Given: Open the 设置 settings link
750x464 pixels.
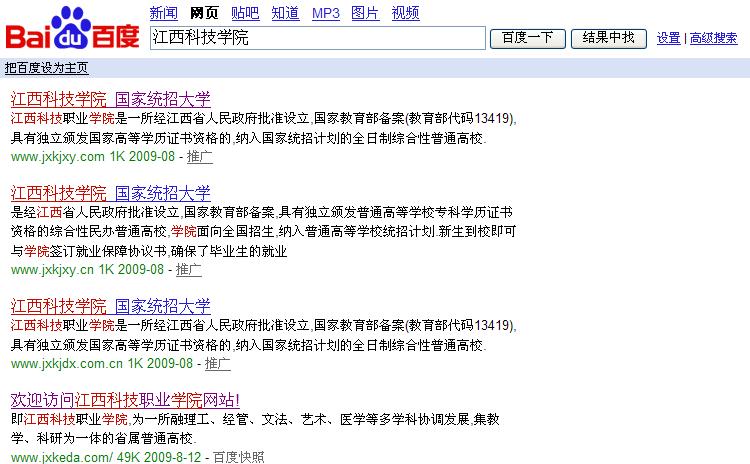Looking at the screenshot, I should point(668,39).
